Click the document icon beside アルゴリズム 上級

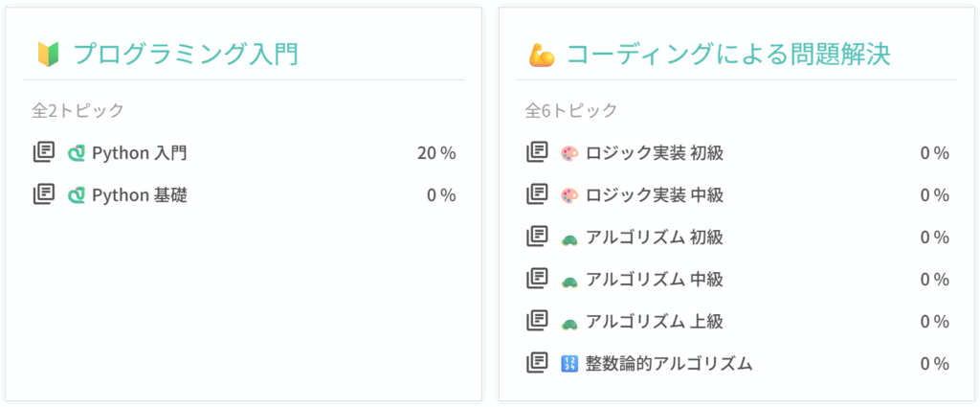(537, 321)
